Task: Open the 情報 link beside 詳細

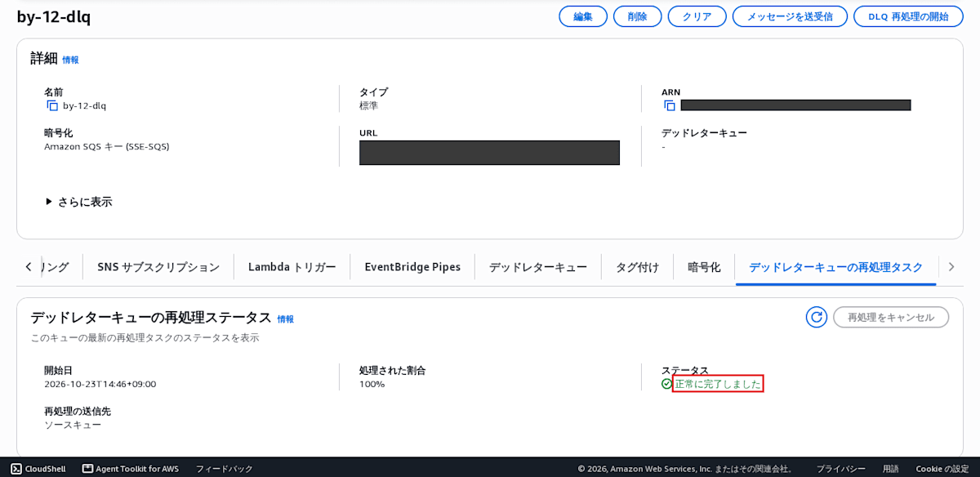Action: click(71, 60)
